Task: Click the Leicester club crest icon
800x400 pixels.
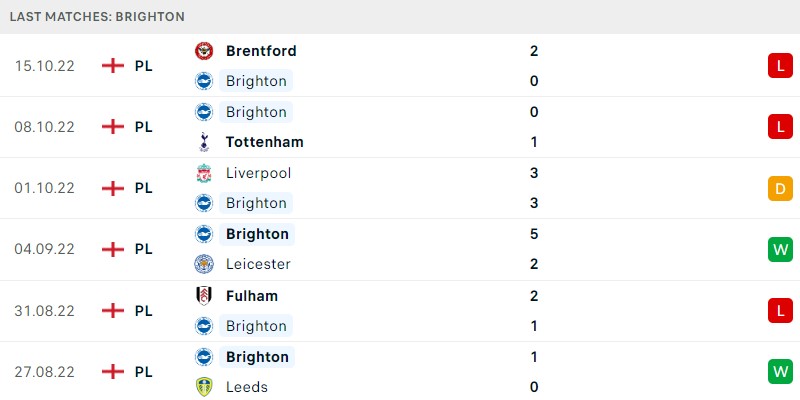Action: tap(204, 264)
